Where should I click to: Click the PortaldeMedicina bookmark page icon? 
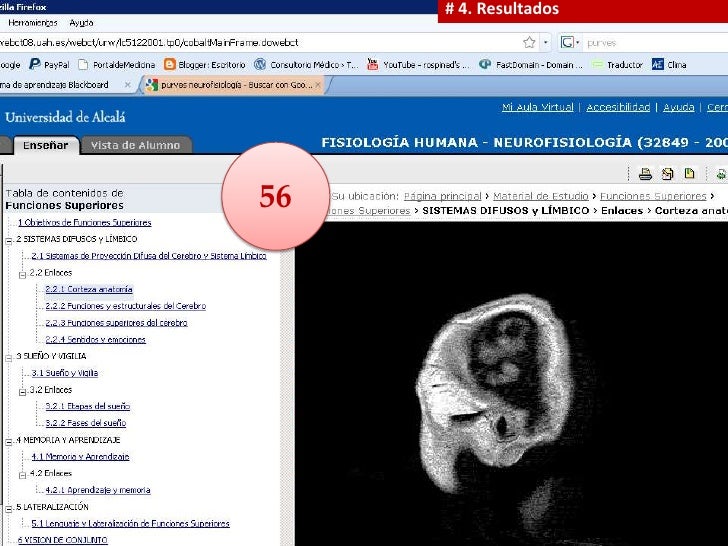click(83, 65)
